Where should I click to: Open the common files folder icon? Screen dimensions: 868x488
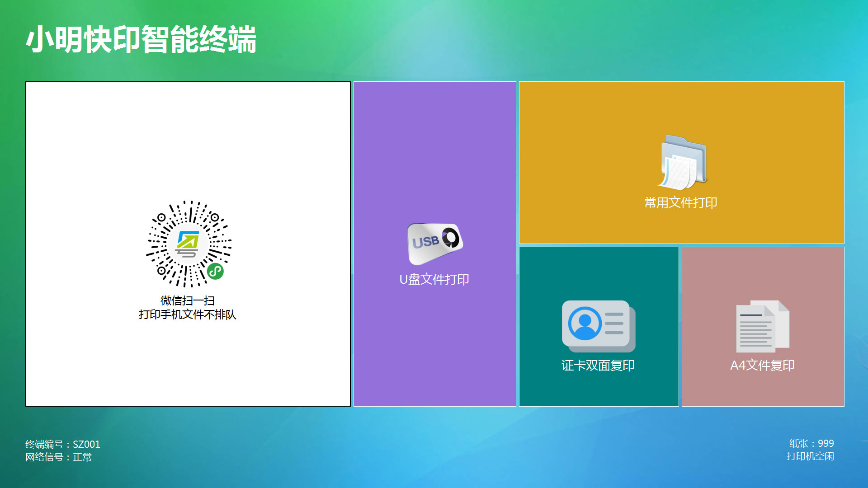(682, 162)
